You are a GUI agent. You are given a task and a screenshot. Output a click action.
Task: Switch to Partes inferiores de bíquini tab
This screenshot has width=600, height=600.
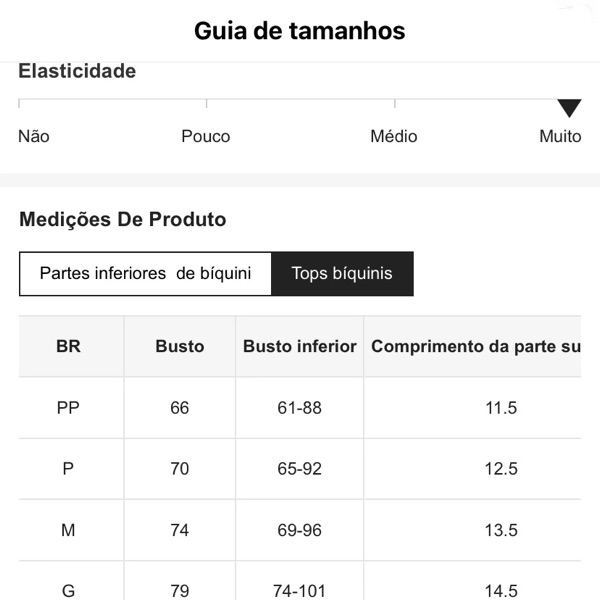(145, 273)
